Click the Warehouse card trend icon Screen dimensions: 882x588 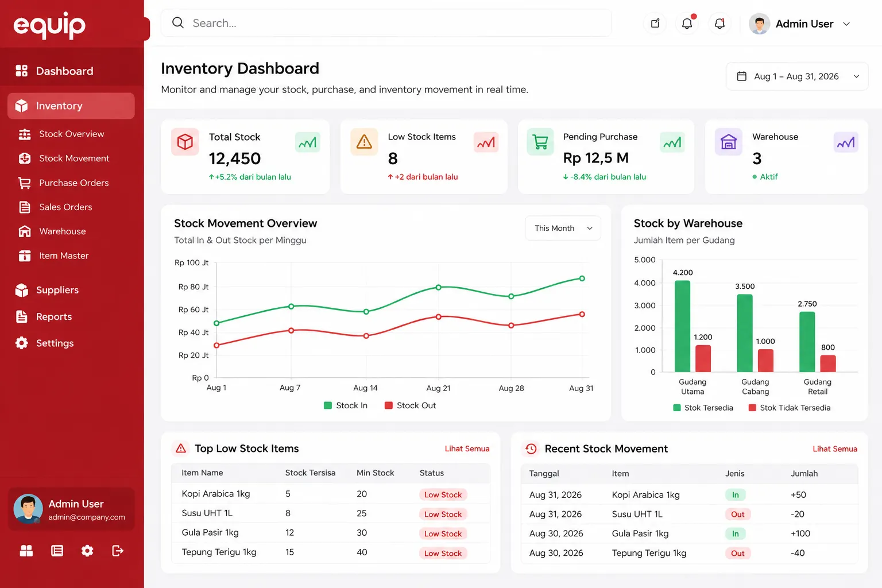click(x=846, y=142)
